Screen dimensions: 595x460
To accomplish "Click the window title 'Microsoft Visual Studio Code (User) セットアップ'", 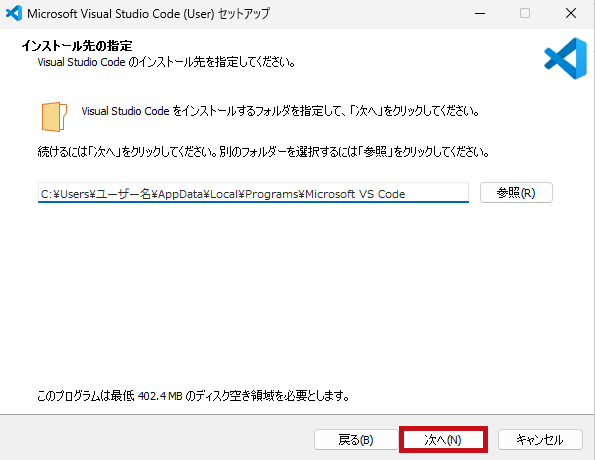I will (x=148, y=14).
